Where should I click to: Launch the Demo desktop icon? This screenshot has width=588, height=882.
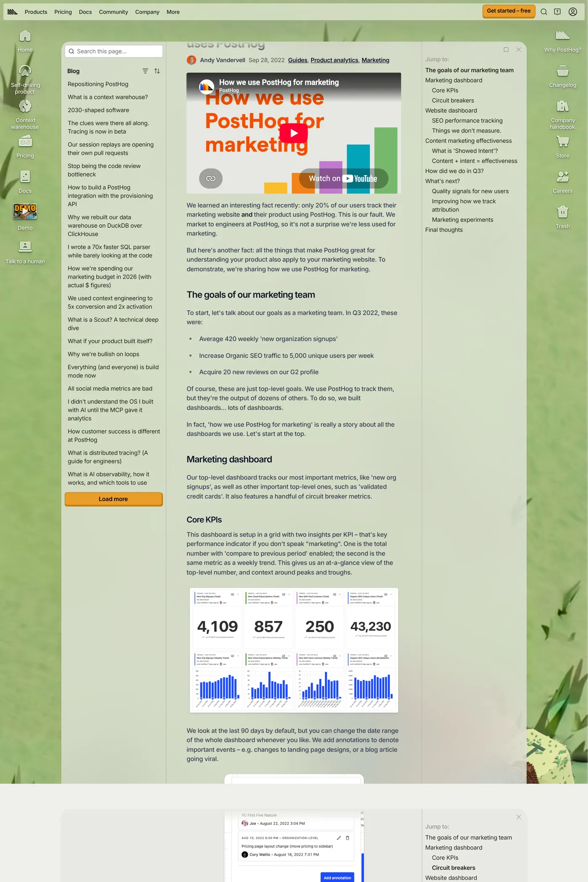point(25,217)
